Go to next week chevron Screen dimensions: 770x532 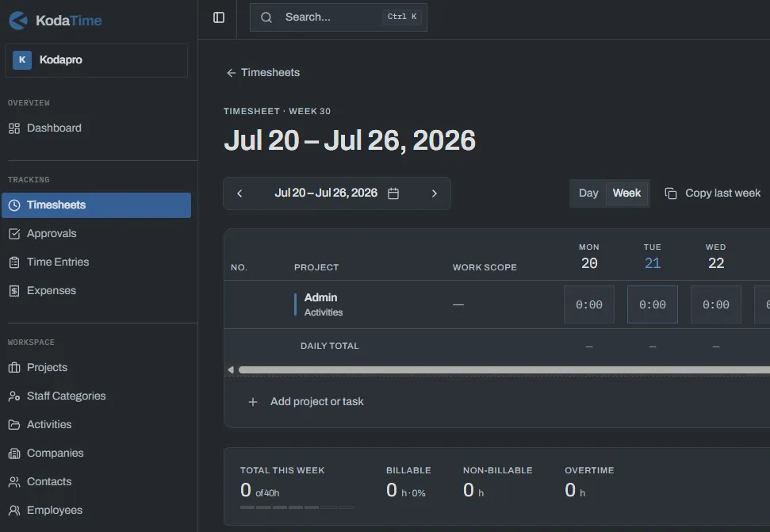[x=434, y=193]
